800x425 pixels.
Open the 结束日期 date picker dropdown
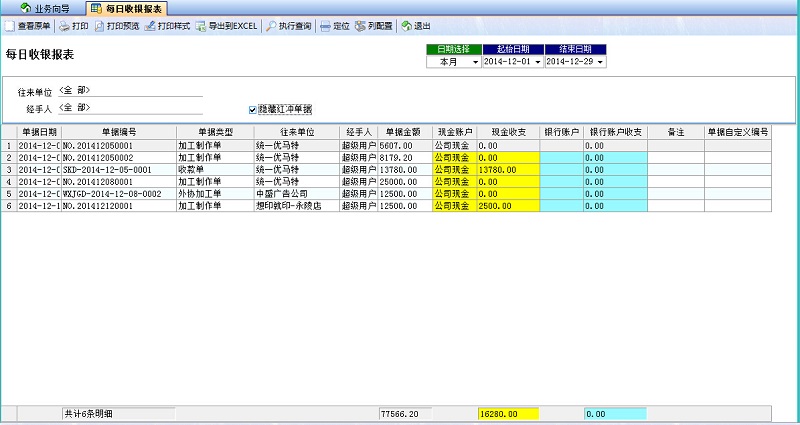coord(600,62)
